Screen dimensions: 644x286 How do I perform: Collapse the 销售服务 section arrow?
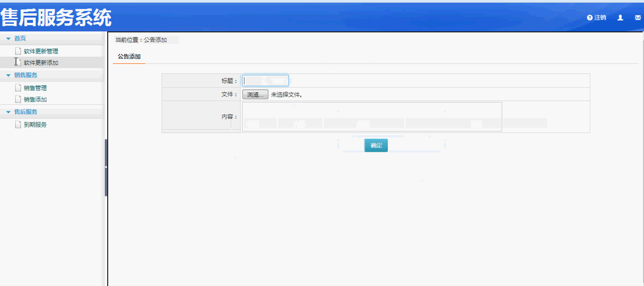(8, 75)
